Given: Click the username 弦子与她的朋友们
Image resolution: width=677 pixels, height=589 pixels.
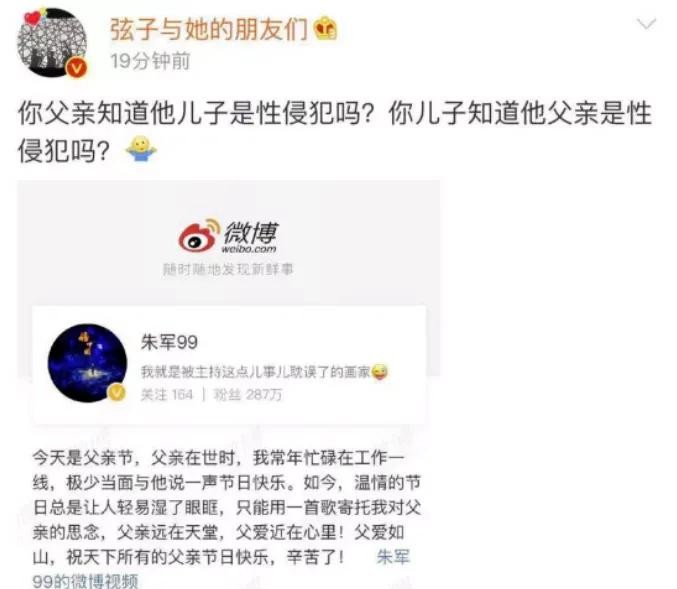Looking at the screenshot, I should click(209, 29).
